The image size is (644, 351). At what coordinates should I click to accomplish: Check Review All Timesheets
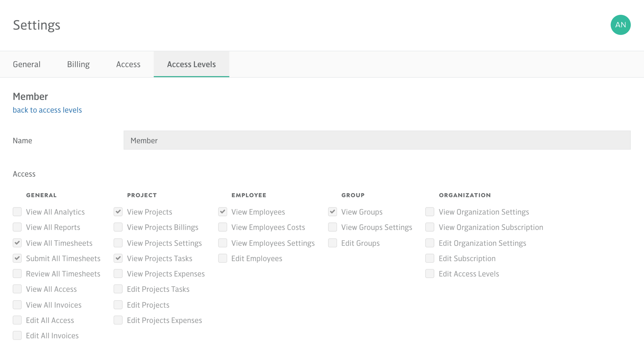(x=17, y=274)
